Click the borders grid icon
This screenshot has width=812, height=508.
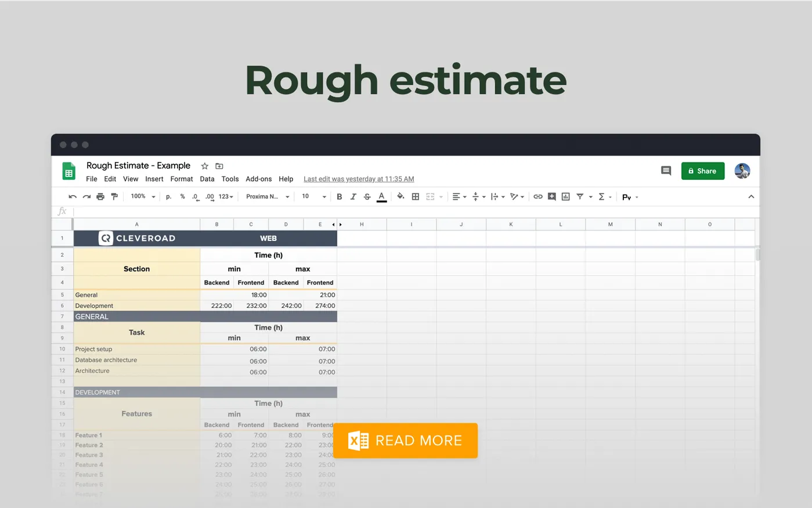tap(416, 197)
